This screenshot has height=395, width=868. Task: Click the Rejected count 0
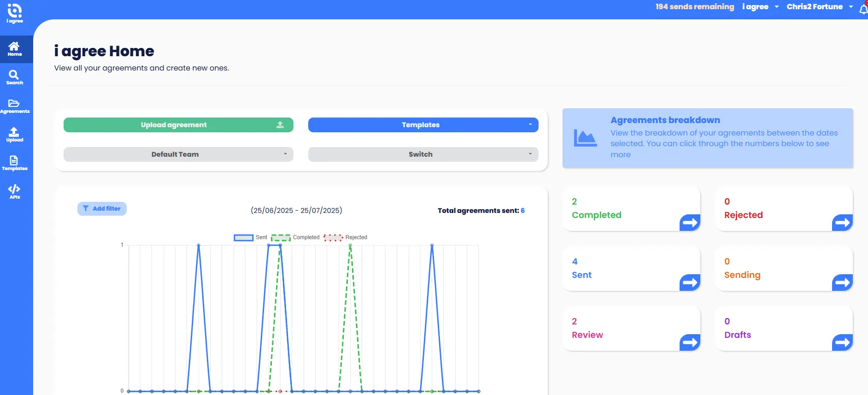pyautogui.click(x=727, y=201)
